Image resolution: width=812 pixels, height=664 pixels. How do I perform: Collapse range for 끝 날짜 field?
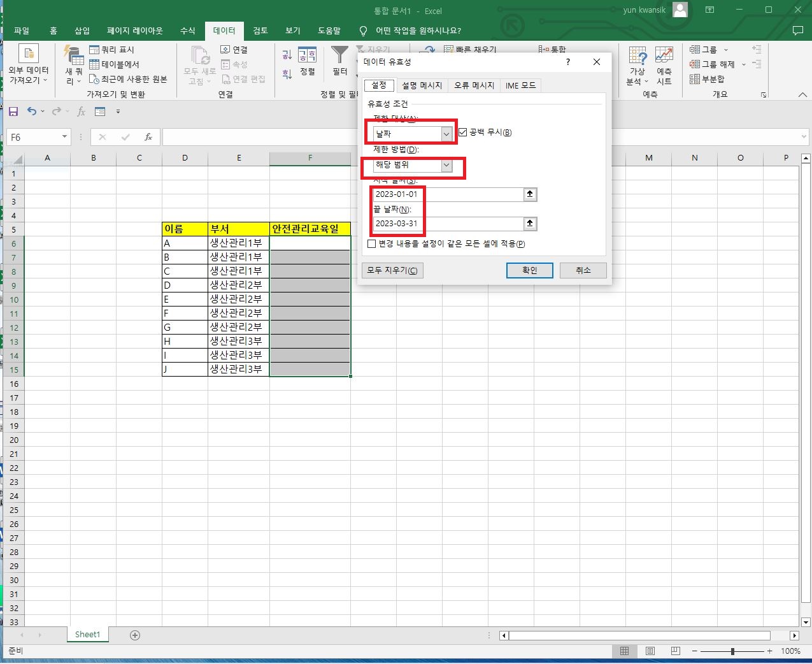click(x=530, y=224)
